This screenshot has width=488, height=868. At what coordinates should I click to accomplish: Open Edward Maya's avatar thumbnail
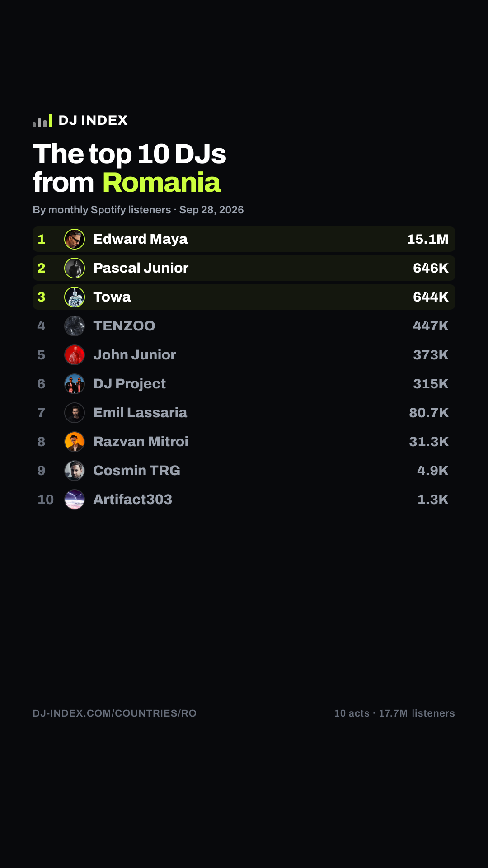click(75, 239)
